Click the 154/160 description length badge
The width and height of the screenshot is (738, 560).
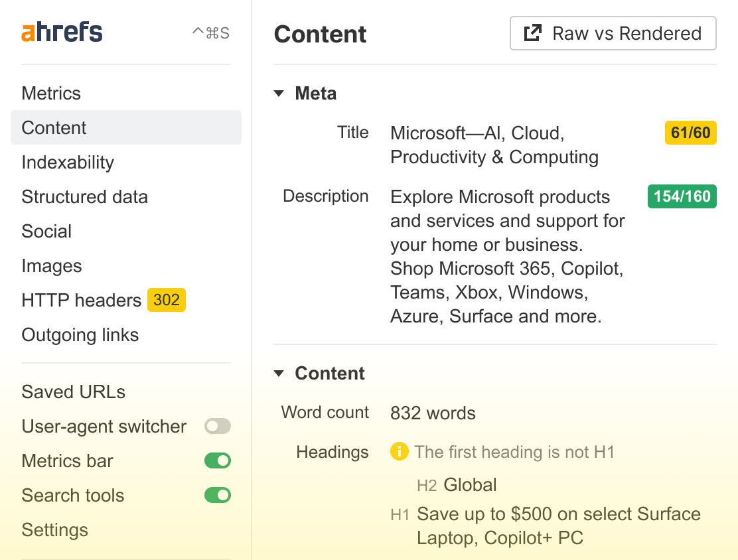[x=682, y=196]
